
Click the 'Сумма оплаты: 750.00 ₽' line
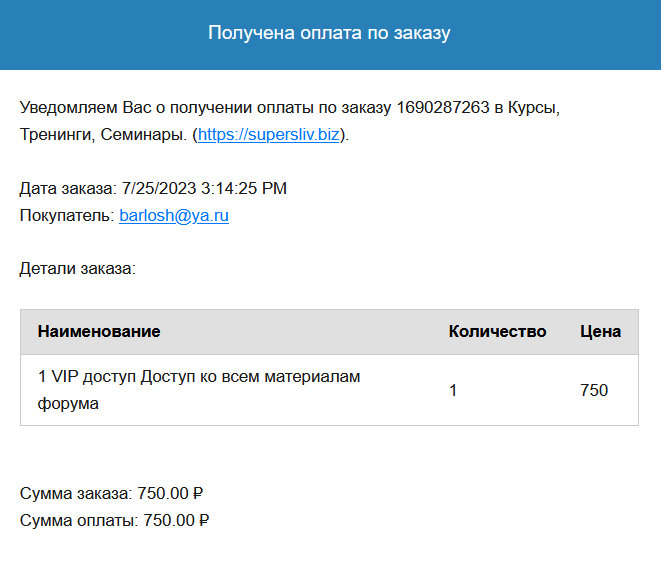[114, 520]
